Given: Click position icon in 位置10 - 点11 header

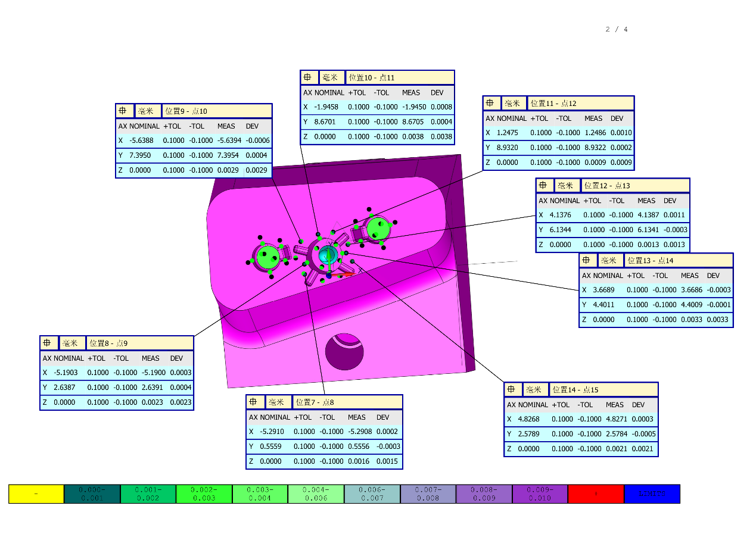Looking at the screenshot, I should [308, 77].
